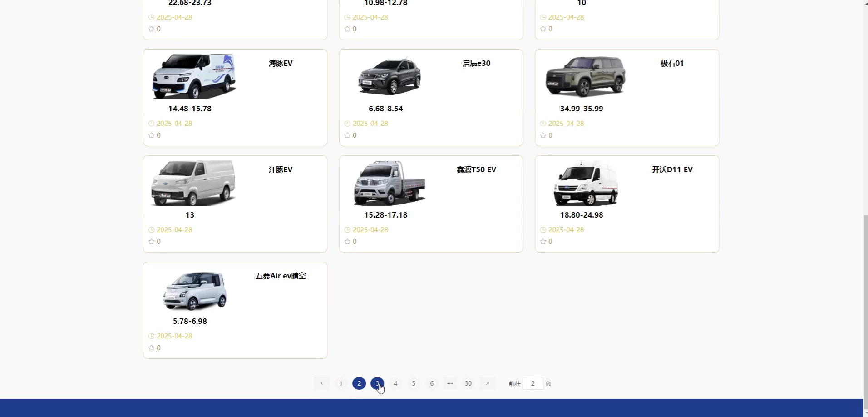Click the star icon on the 开沃D11 EV card
Viewport: 868px width, 417px height.
coord(543,242)
